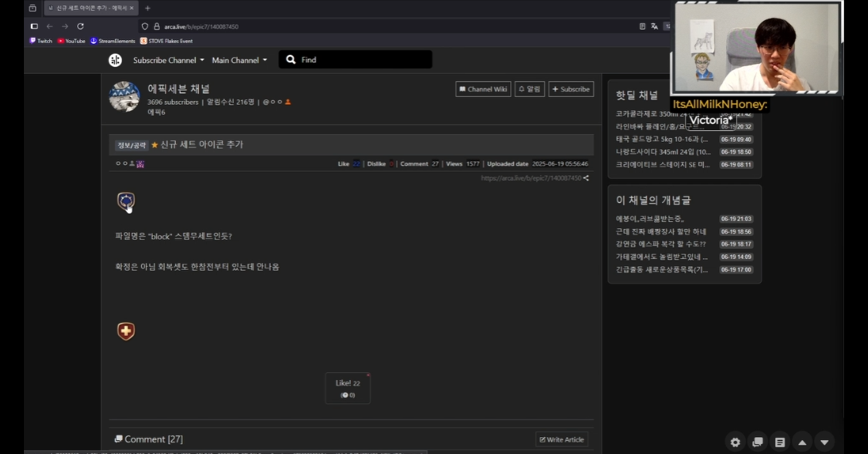Viewport: 868px width, 454px height.
Task: Toggle the browser sidebar icon
Action: point(34,26)
